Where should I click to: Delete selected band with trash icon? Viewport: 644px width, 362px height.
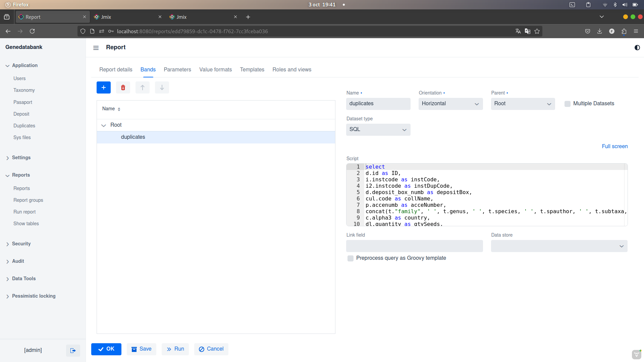(123, 87)
